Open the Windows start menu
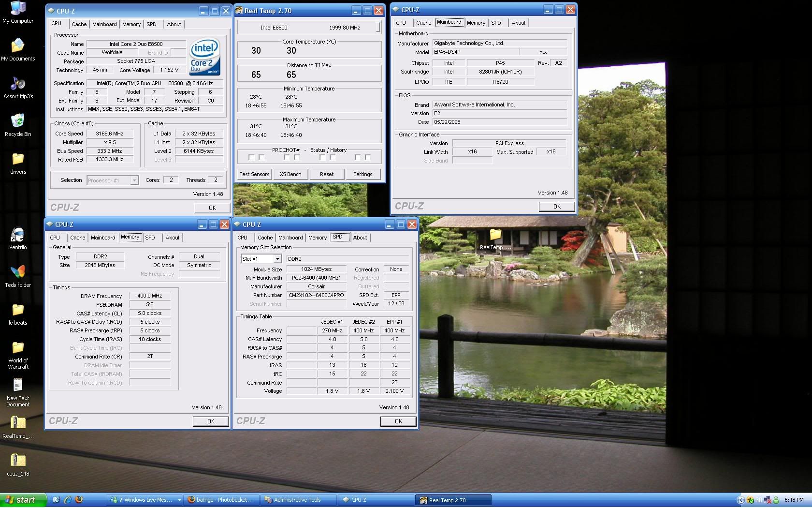This screenshot has width=812, height=508. 23,500
